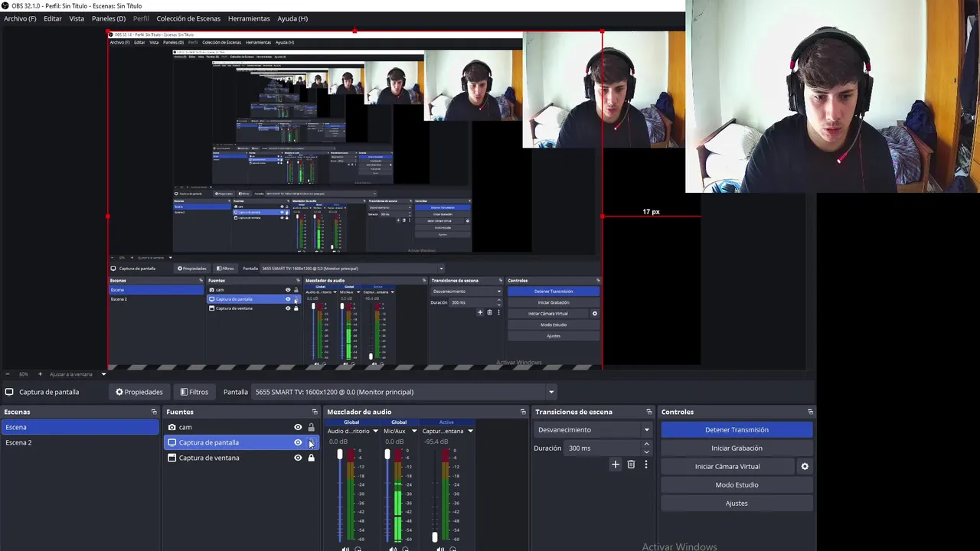980x551 pixels.
Task: Click the minus zoom-out icon below the preview
Action: tap(8, 374)
